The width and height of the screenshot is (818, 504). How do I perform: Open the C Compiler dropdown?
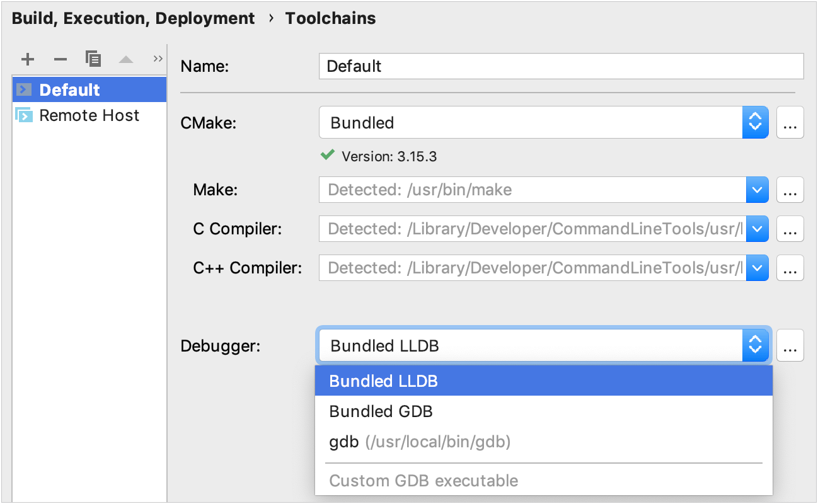pyautogui.click(x=758, y=229)
